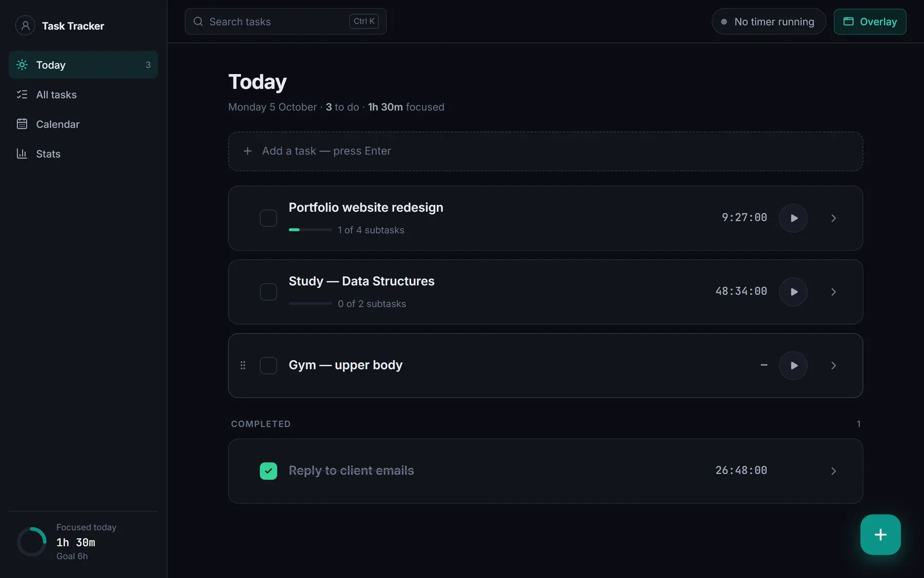The height and width of the screenshot is (578, 924).
Task: Click the 48:34:00 tracked time
Action: (x=741, y=291)
